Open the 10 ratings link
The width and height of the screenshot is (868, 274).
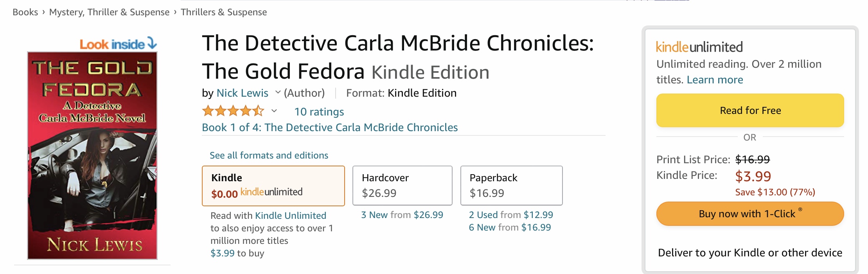click(x=319, y=112)
